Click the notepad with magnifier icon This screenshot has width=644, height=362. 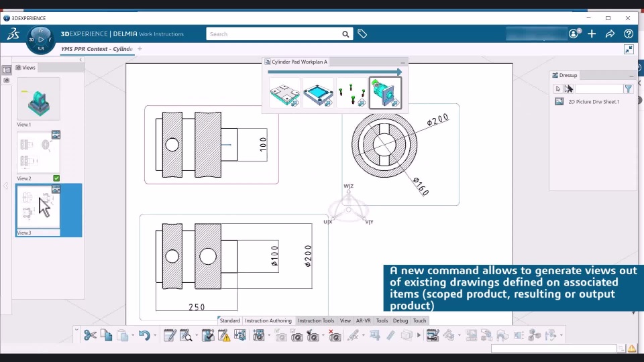pos(186,335)
